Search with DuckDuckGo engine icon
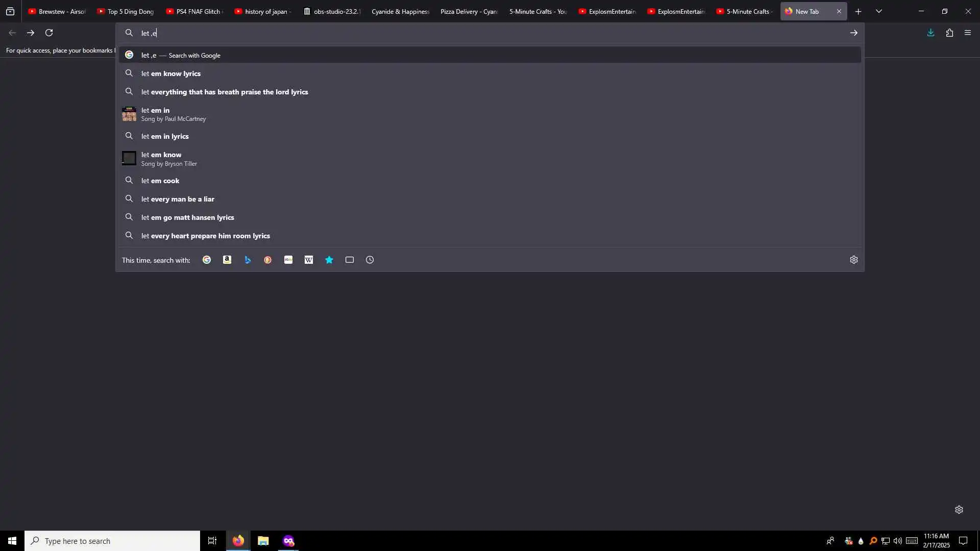This screenshot has width=980, height=551. pyautogui.click(x=268, y=260)
